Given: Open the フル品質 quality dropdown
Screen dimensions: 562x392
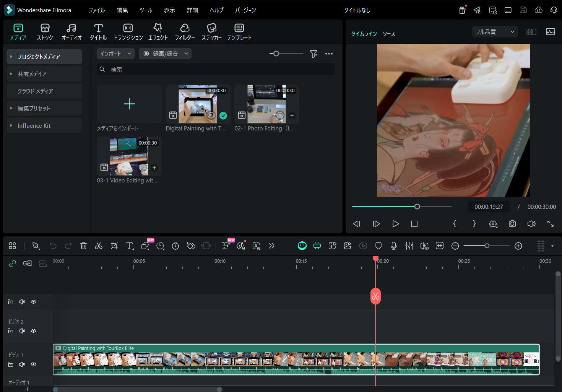Looking at the screenshot, I should tap(495, 32).
